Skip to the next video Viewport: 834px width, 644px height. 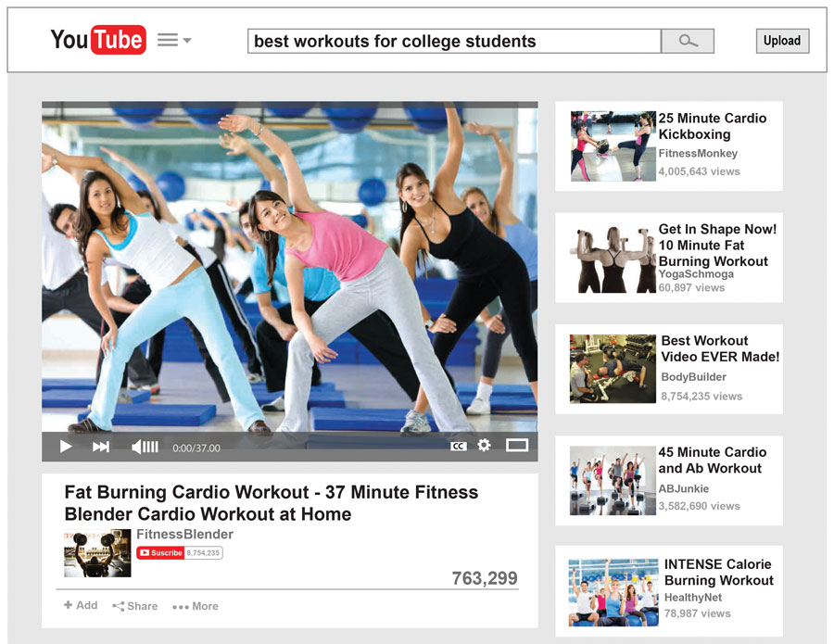click(101, 446)
